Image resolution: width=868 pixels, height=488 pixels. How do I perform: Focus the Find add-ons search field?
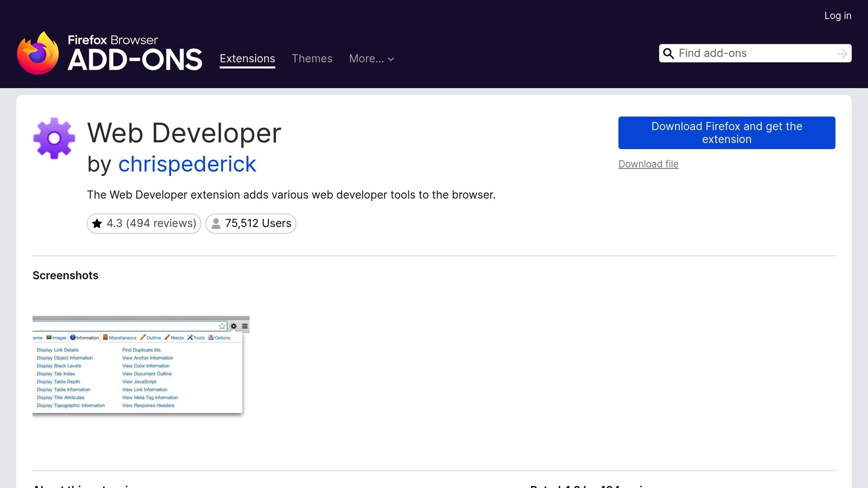tap(754, 53)
